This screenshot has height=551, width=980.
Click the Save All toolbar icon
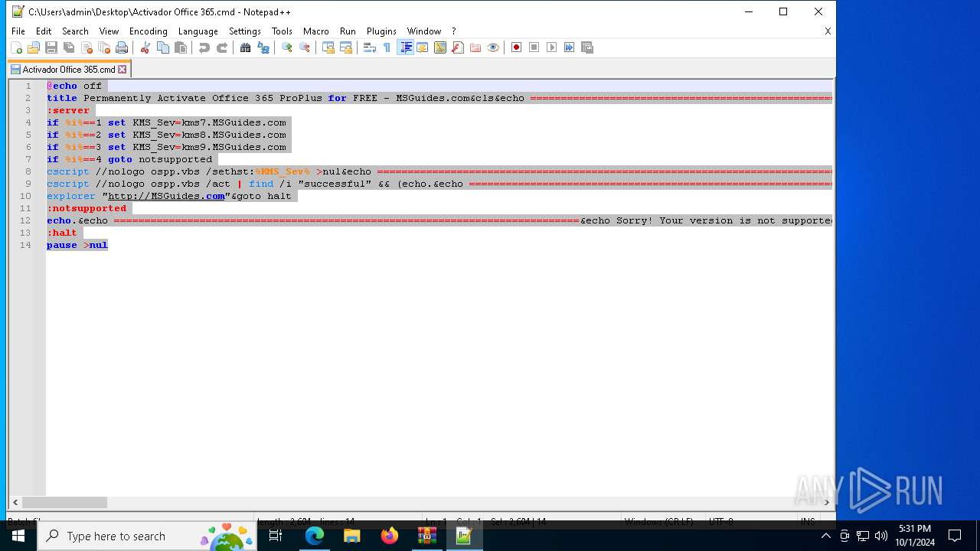click(x=69, y=47)
